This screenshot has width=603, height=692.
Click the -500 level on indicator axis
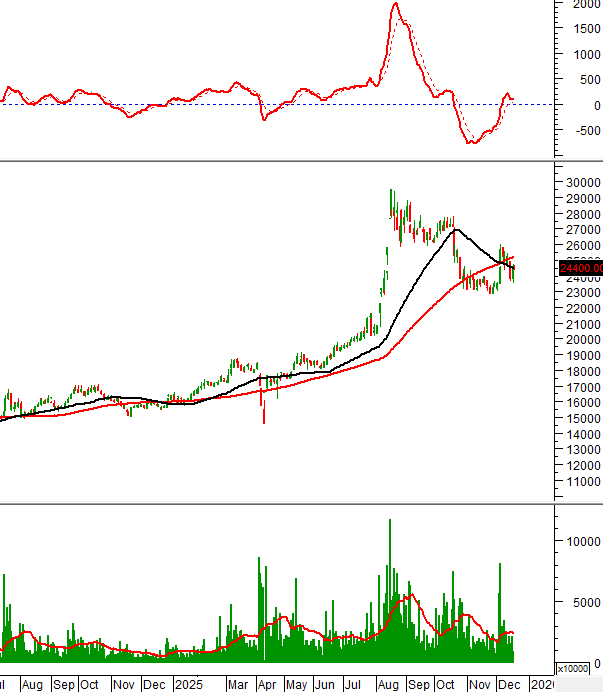(x=586, y=131)
